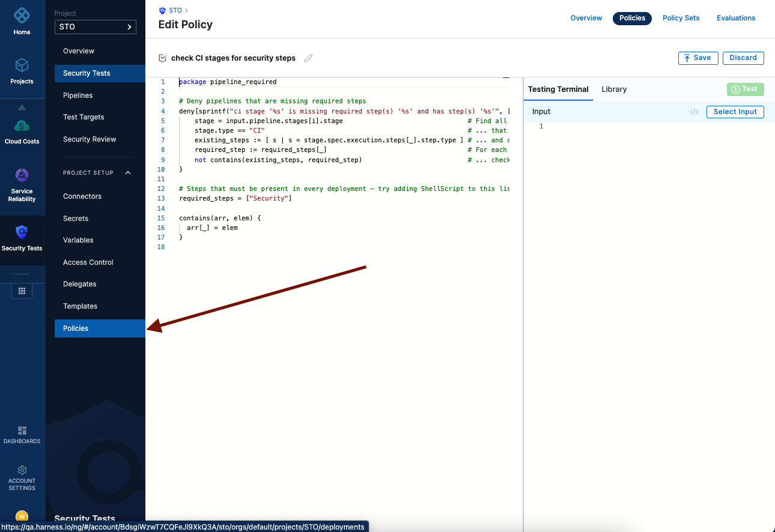Collapse the module list with the up arrow

[x=22, y=107]
